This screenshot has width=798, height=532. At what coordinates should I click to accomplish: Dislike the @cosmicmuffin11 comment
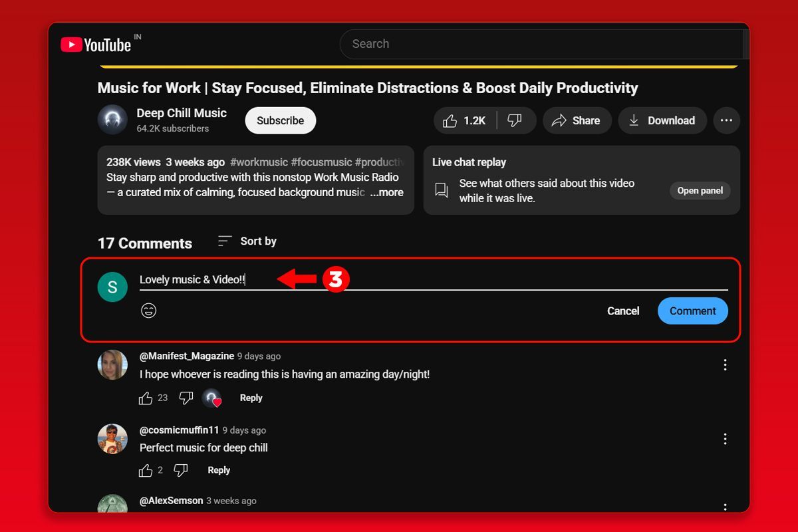(x=180, y=471)
